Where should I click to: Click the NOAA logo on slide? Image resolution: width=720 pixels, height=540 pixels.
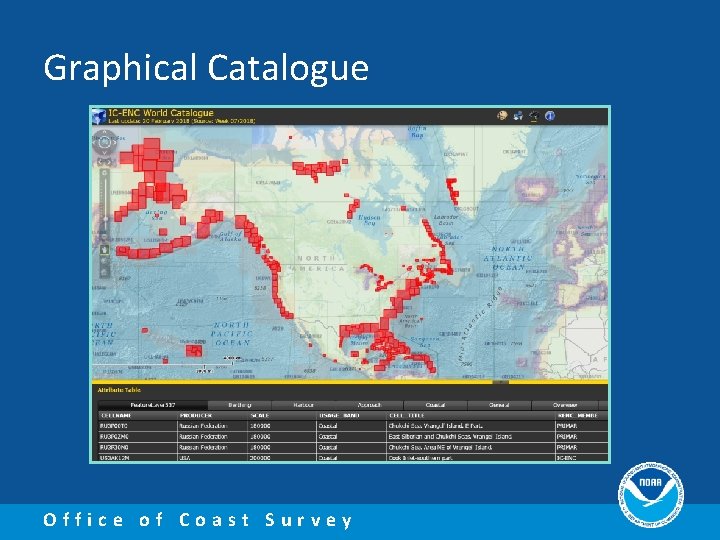point(651,494)
